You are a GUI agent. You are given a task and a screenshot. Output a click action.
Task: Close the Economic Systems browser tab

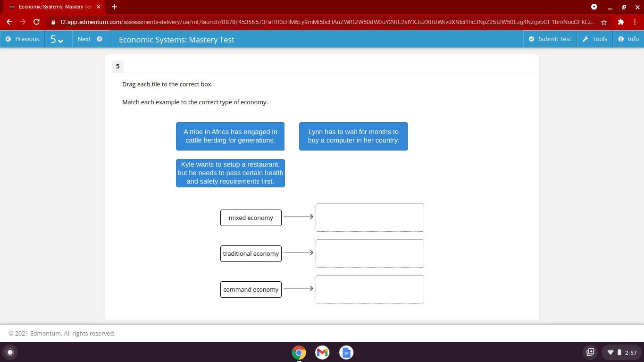[x=98, y=7]
